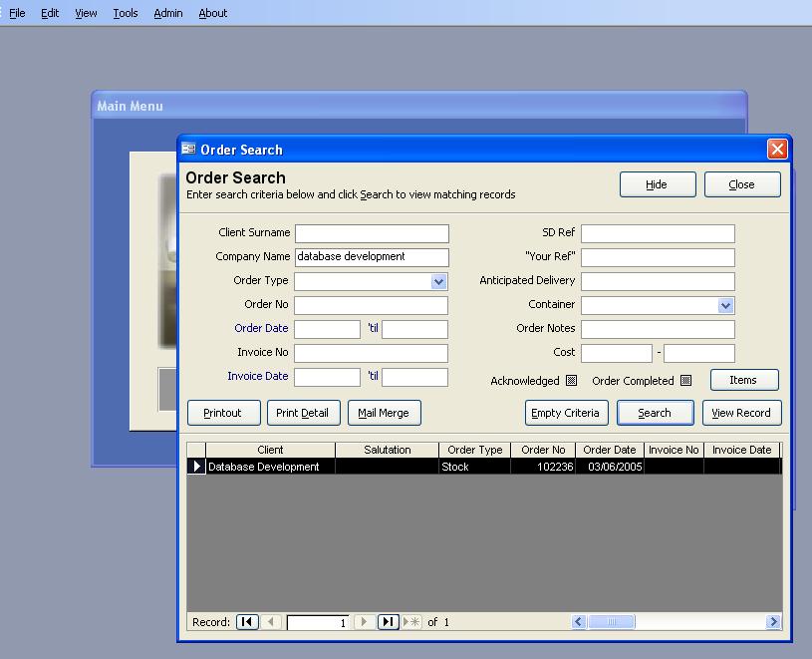The image size is (812, 659).
Task: Select the row marker for Database Development
Action: click(x=196, y=467)
